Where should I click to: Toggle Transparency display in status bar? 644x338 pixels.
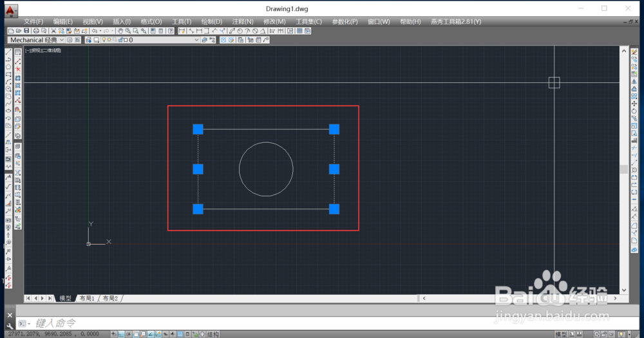180,334
